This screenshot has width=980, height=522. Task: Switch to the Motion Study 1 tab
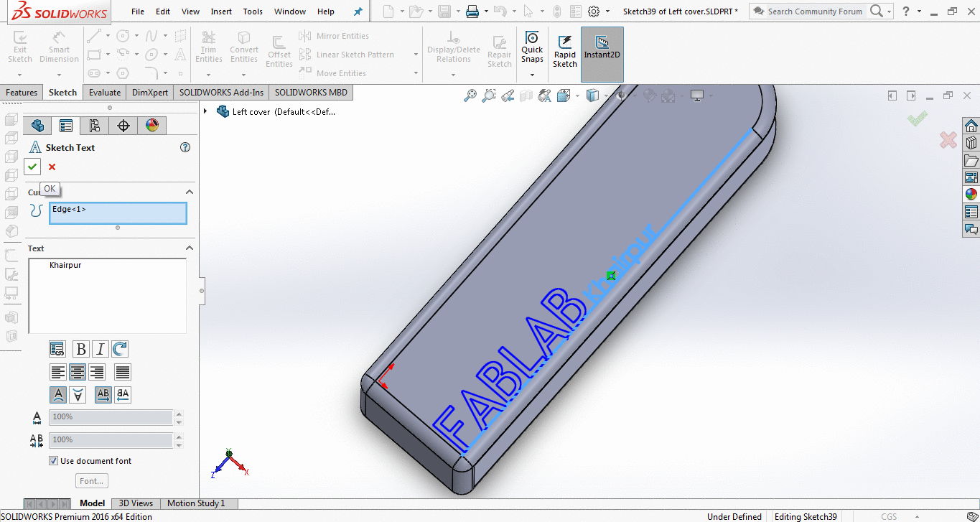click(196, 503)
